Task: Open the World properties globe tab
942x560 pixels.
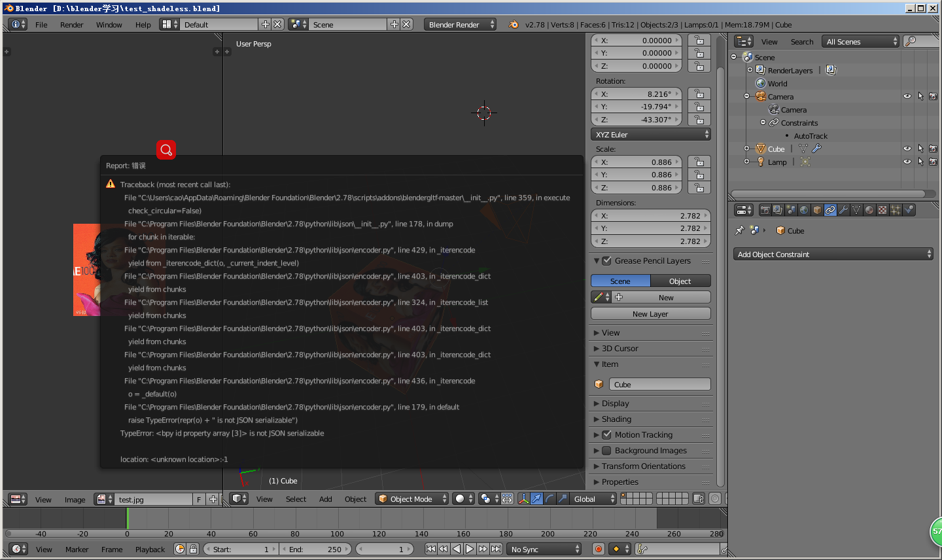Action: point(804,210)
